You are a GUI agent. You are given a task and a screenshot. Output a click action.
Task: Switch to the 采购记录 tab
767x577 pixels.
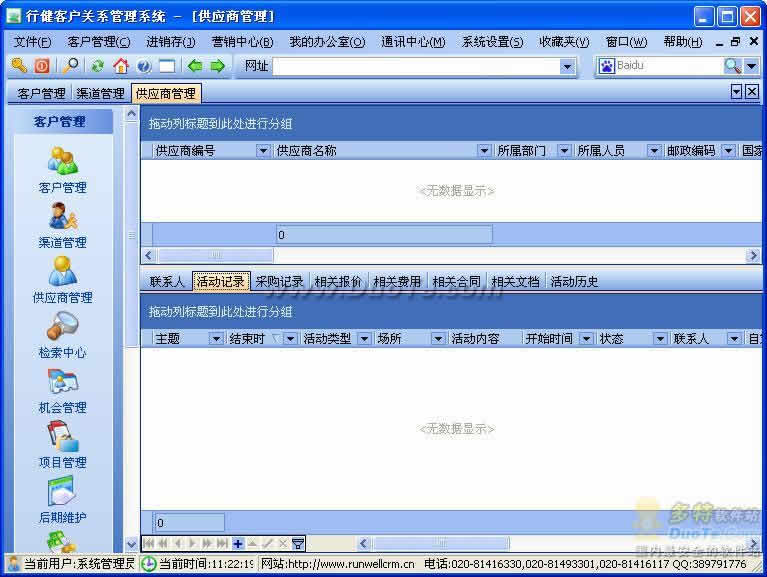279,282
